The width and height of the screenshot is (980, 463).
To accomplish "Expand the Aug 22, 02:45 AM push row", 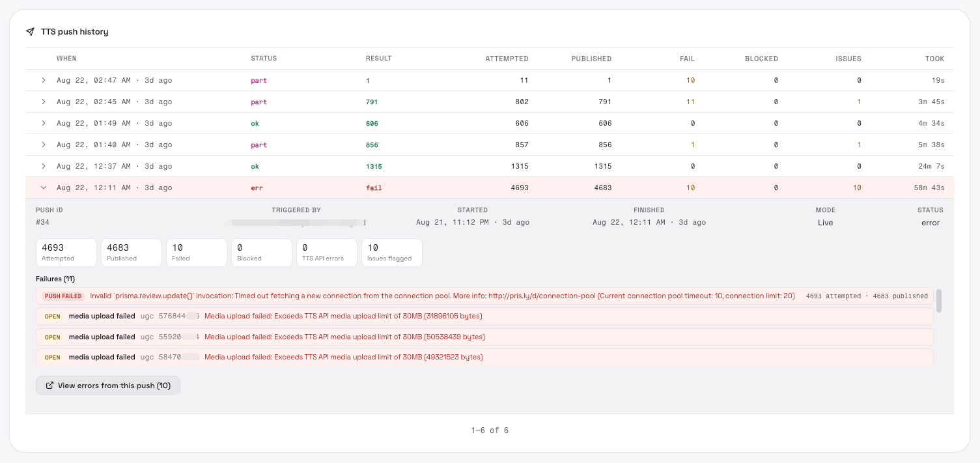I will [x=44, y=102].
